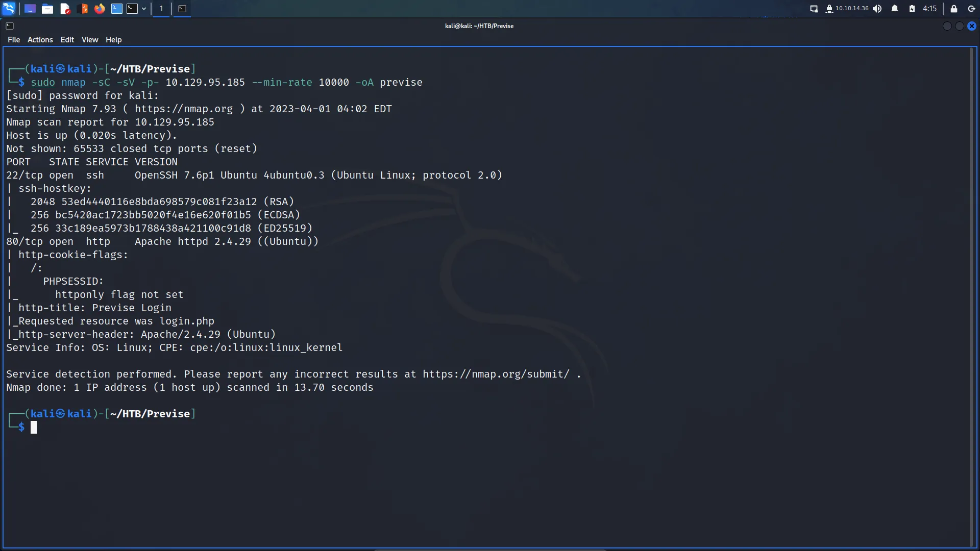Viewport: 980px width, 551px height.
Task: Click IP 10.129.95.185 in nmap command
Action: [205, 82]
